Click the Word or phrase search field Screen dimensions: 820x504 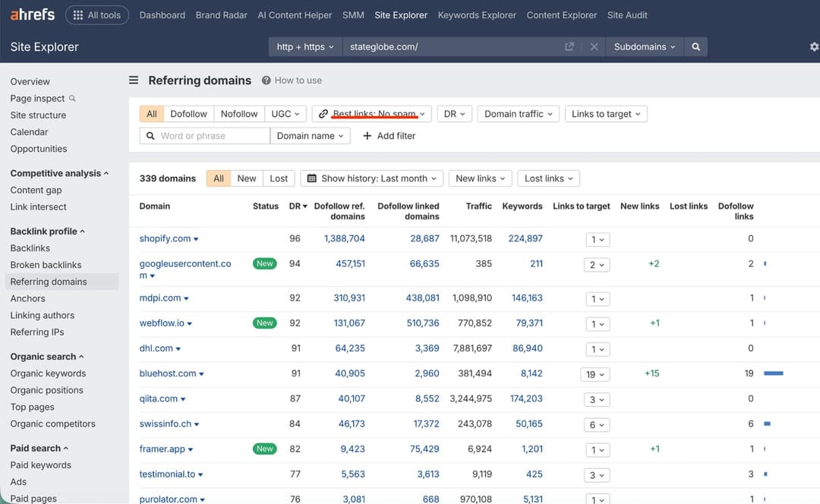tap(205, 136)
